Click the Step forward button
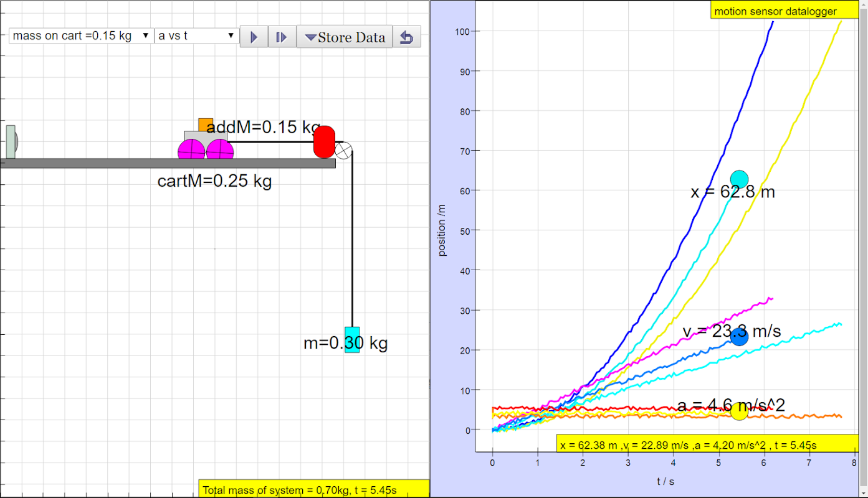The image size is (868, 498). click(x=282, y=37)
